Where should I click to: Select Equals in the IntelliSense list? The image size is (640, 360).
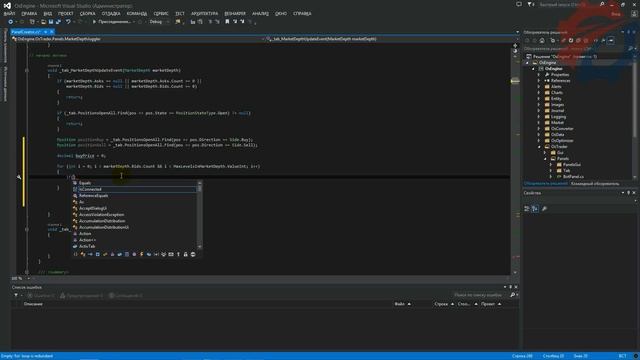pyautogui.click(x=134, y=183)
